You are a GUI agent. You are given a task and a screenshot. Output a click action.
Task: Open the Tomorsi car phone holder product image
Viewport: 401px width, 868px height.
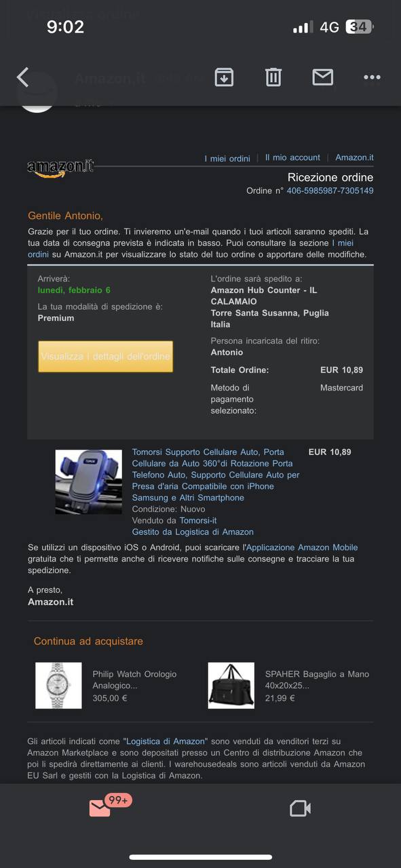coord(88,481)
